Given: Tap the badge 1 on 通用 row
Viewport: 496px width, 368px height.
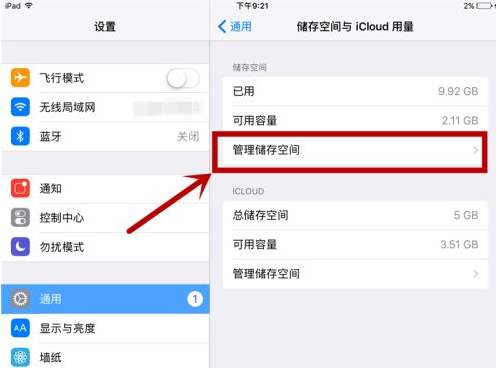Looking at the screenshot, I should (x=195, y=299).
